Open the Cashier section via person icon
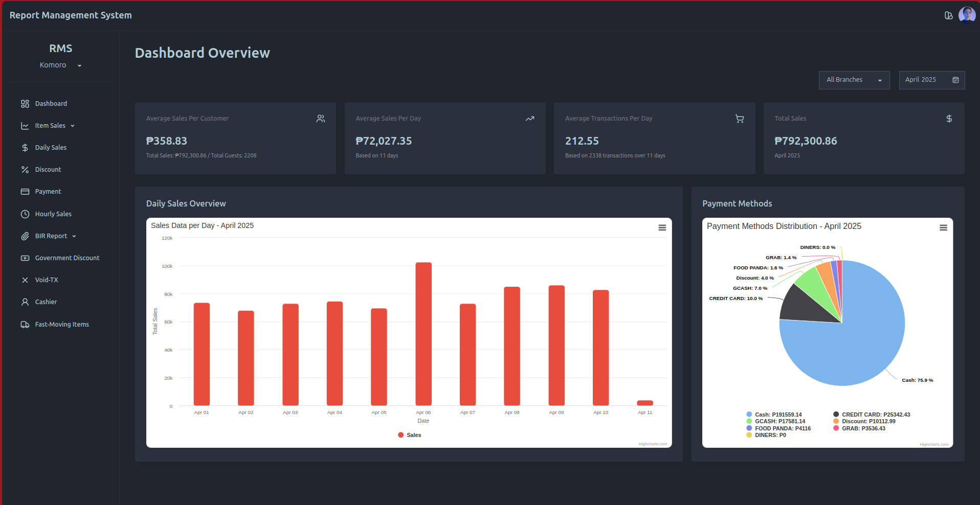The height and width of the screenshot is (505, 980). tap(25, 302)
